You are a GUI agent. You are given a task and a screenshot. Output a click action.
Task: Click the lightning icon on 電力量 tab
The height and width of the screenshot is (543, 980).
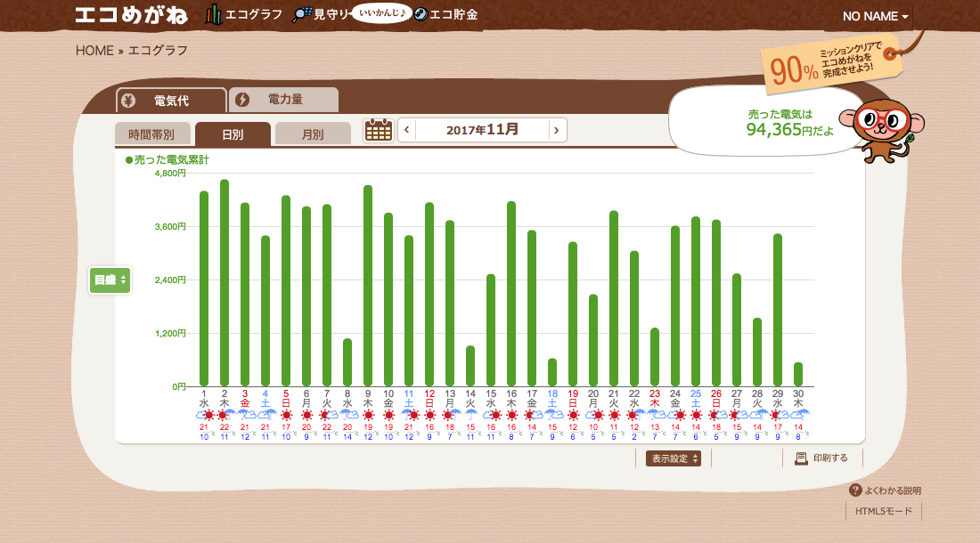(242, 99)
